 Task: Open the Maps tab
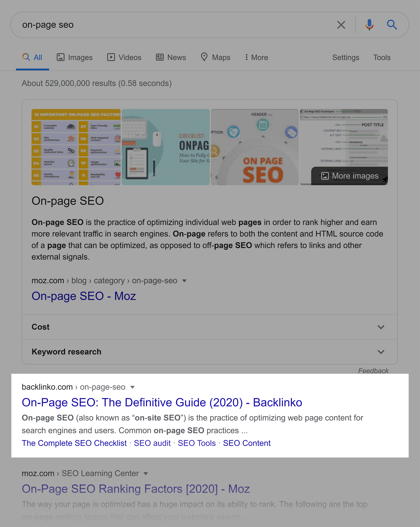(x=215, y=57)
